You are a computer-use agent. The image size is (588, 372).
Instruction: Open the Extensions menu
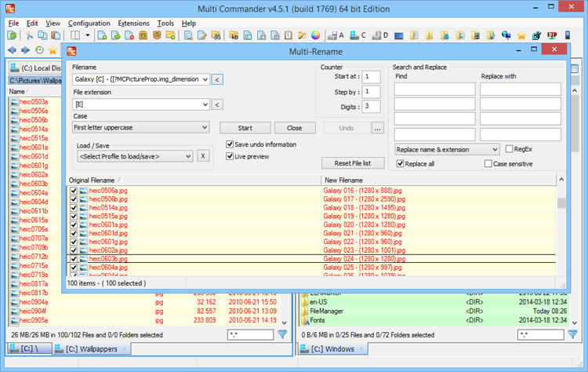pos(133,24)
